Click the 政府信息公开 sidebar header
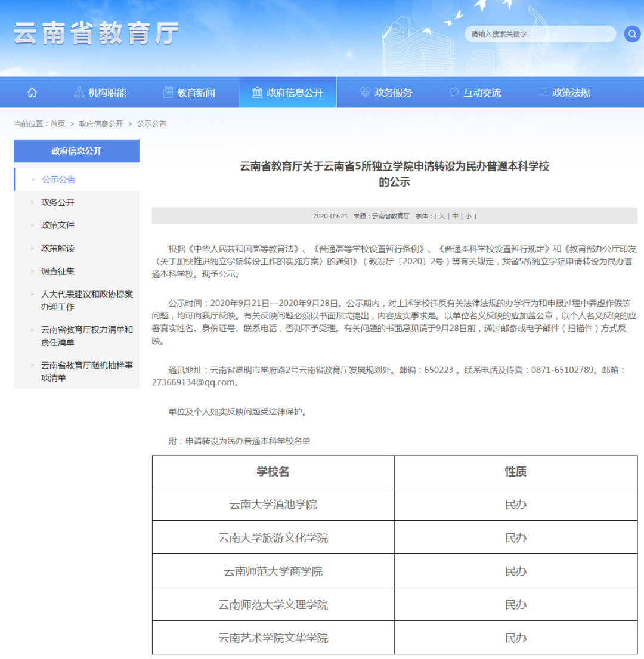The width and height of the screenshot is (644, 659). [x=77, y=151]
